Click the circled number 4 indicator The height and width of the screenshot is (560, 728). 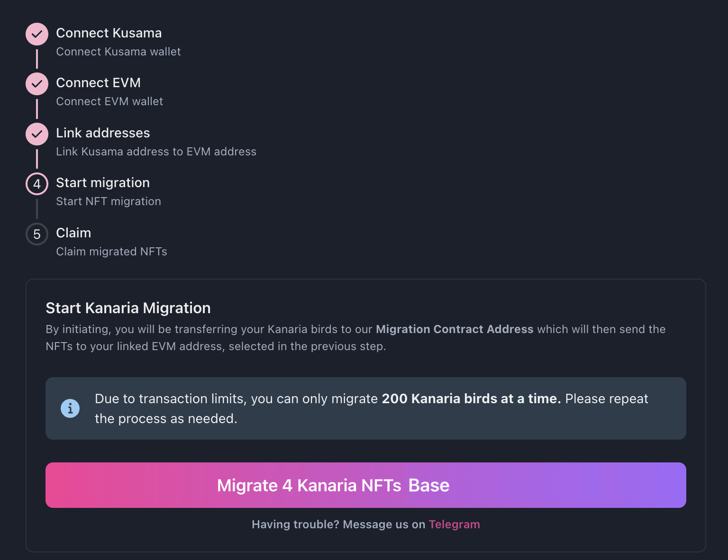36,184
